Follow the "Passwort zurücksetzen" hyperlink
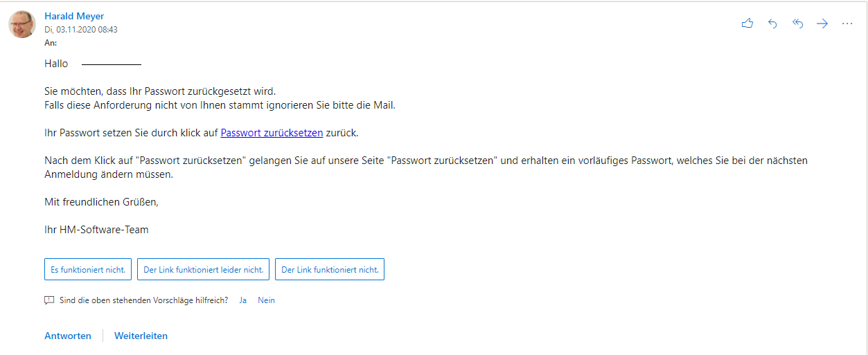 point(272,133)
